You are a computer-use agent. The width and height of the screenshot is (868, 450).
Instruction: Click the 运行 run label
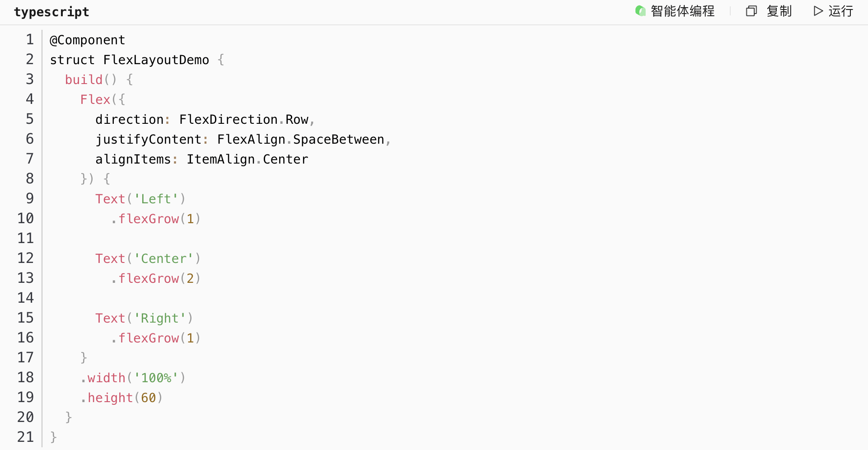(840, 11)
